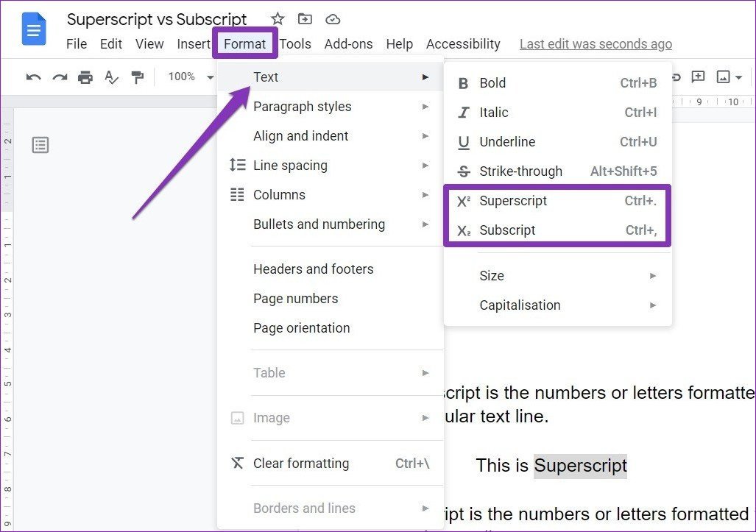Apply Italic from the Text submenu
This screenshot has height=532, width=756.
557,113
